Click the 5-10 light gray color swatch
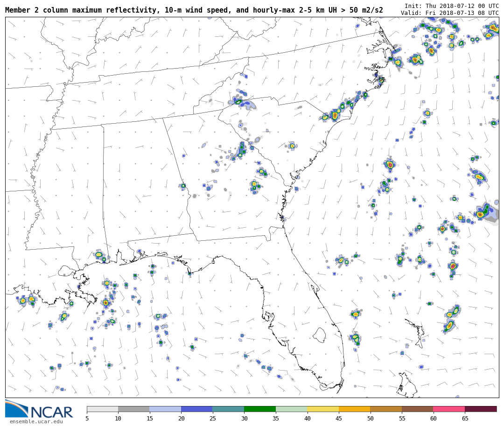This screenshot has height=427, width=504. 103,409
